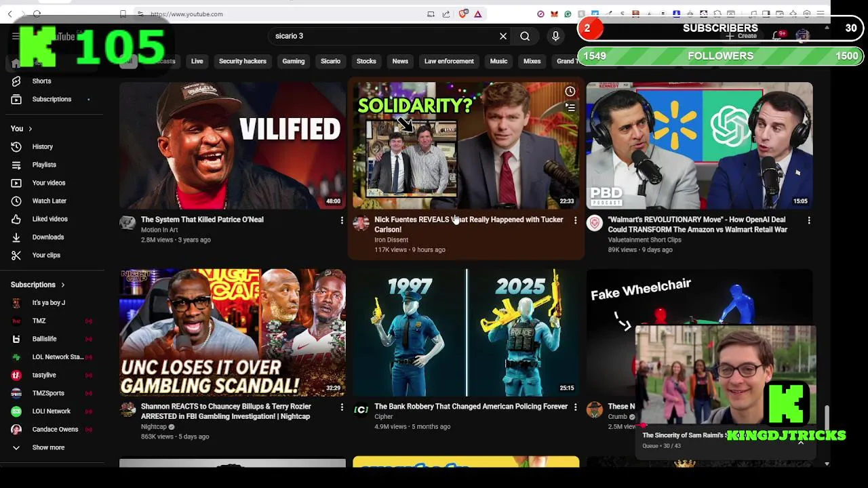Expand the Subscriptions section header
The width and height of the screenshot is (868, 488).
coord(38,285)
